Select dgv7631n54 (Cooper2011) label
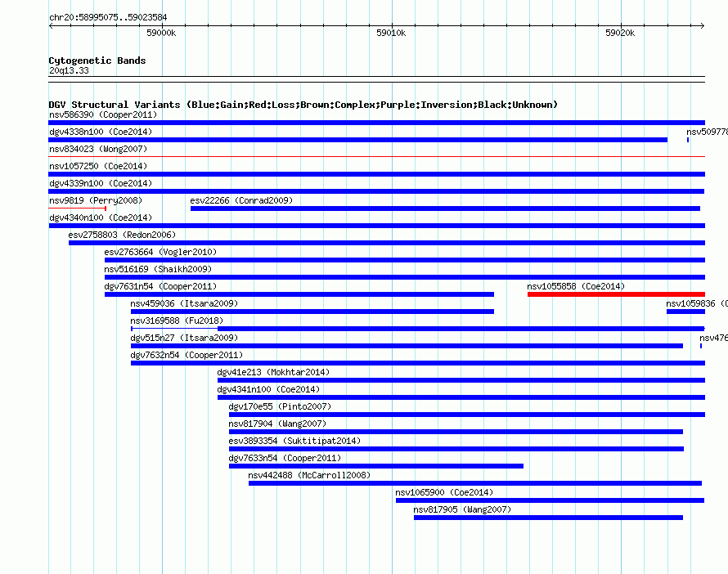This screenshot has width=728, height=574. (160, 286)
